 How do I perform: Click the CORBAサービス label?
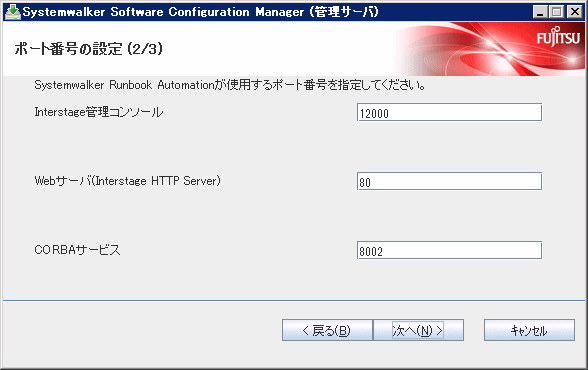click(x=77, y=250)
